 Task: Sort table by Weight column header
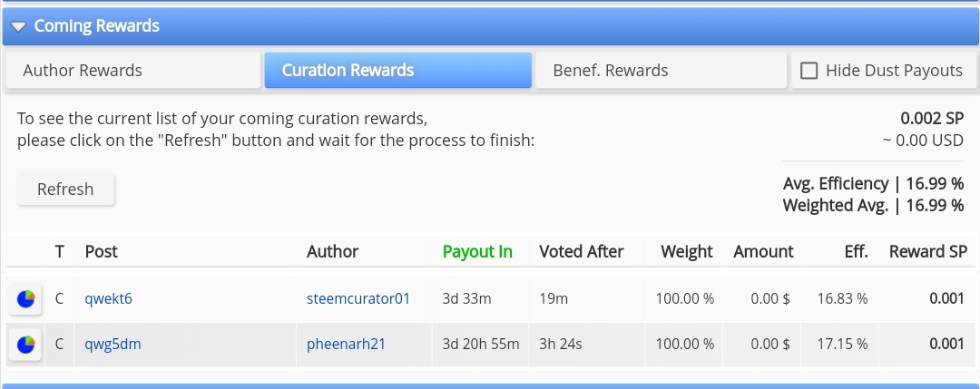(x=687, y=252)
